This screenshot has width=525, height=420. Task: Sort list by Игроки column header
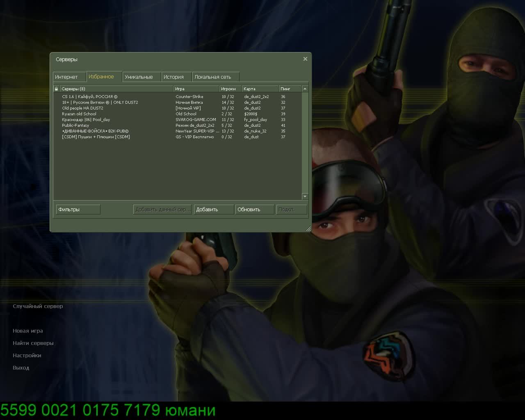tap(230, 89)
